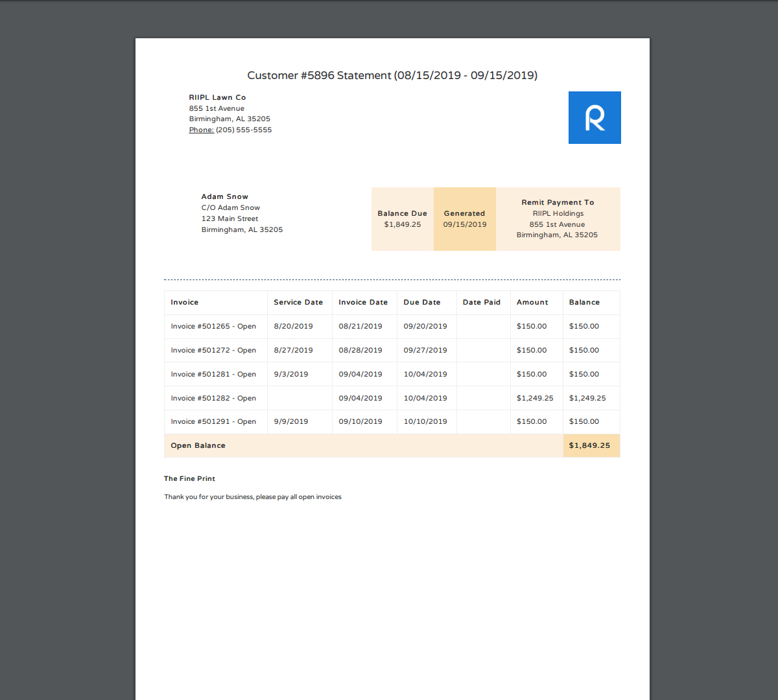Click the Adam Snow customer name
This screenshot has width=778, height=700.
point(224,196)
